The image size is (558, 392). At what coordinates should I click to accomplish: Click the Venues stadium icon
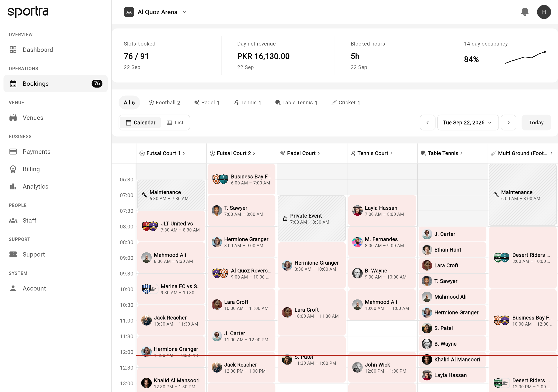tap(13, 118)
